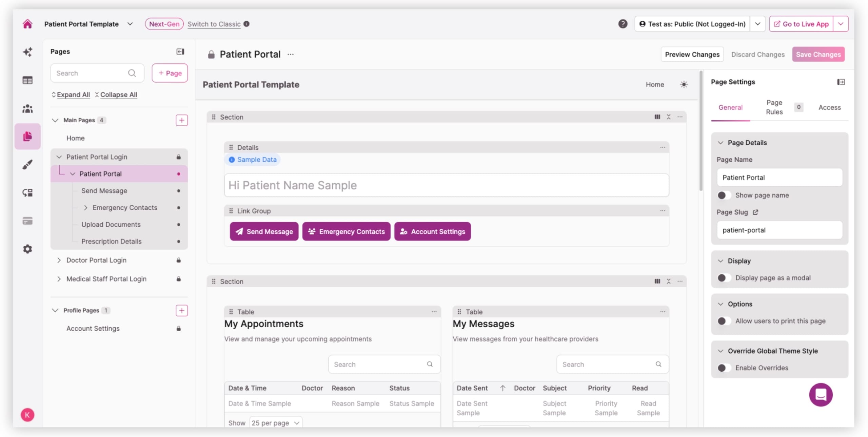Click the Switch to Classic link

coord(214,24)
